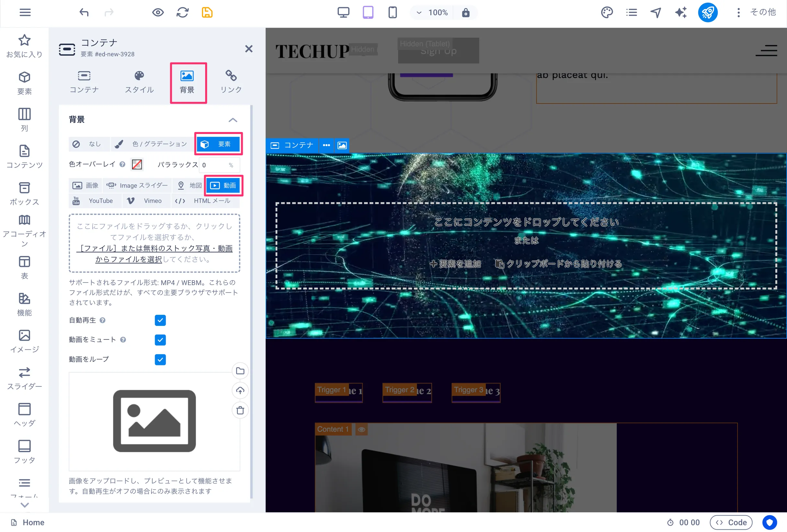Screen dimensions: 787x532
Task: Click the blue rocket publish button
Action: [708, 13]
